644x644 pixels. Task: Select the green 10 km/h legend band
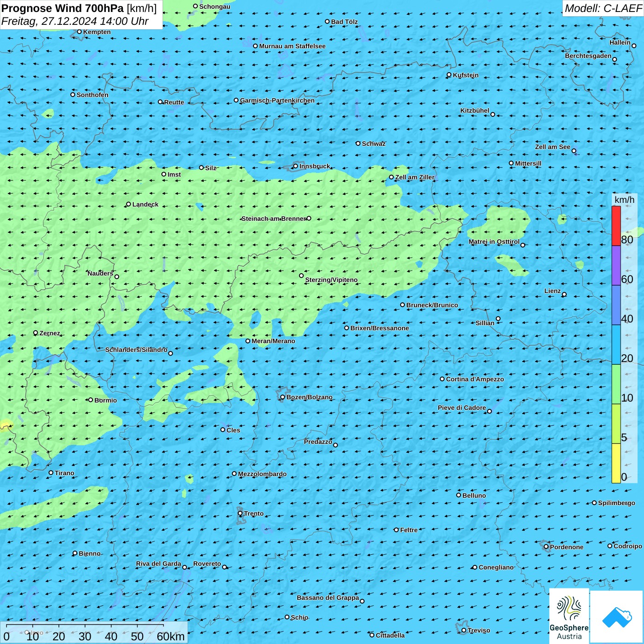click(x=616, y=384)
